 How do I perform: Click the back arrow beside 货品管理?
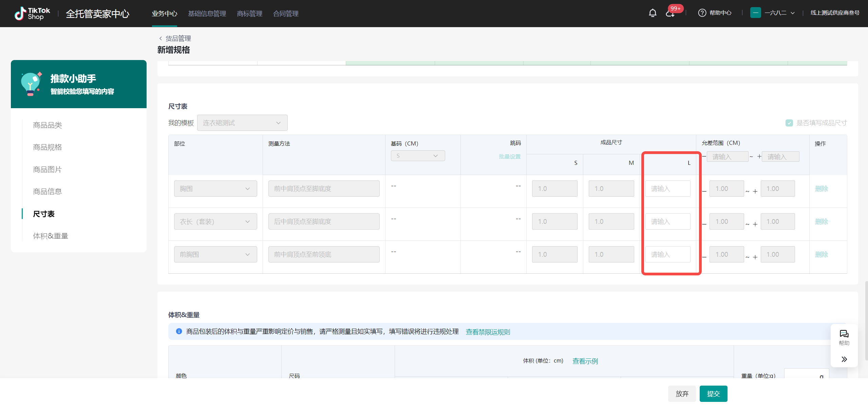(161, 38)
